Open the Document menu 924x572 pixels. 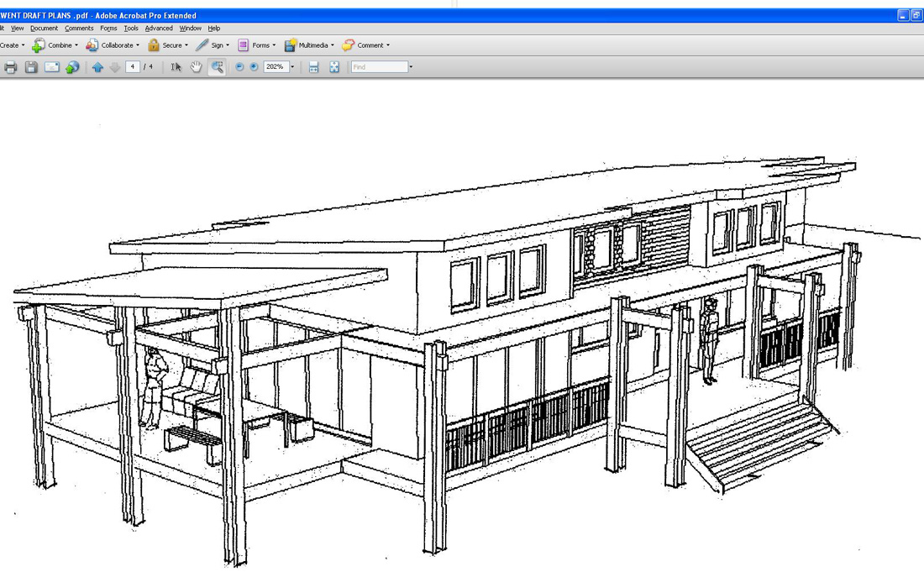pos(44,29)
